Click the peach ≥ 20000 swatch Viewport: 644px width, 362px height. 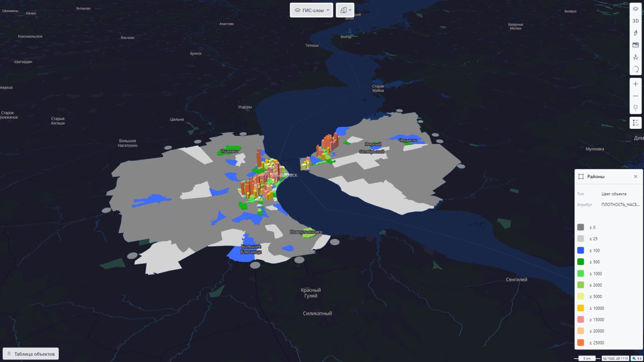click(x=581, y=331)
